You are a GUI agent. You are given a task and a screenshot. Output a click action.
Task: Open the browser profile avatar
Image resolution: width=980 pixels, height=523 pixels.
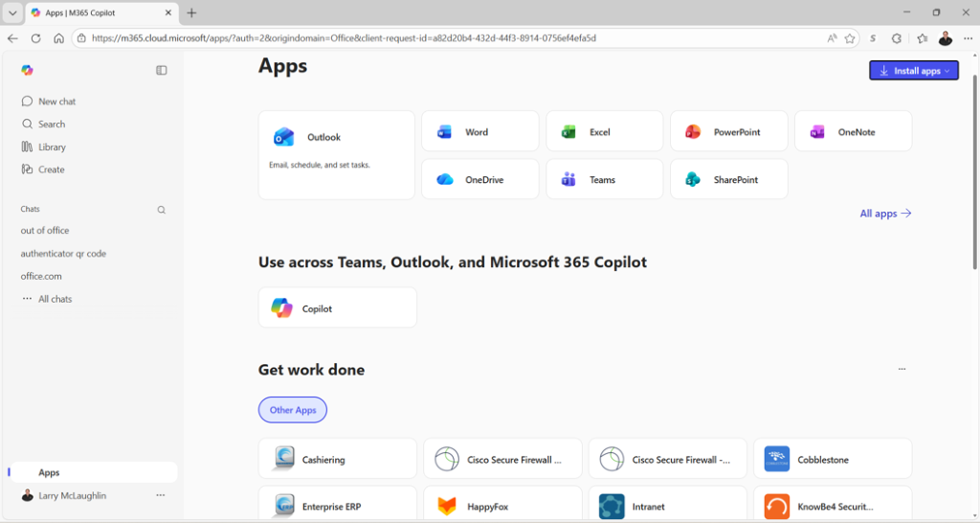945,38
